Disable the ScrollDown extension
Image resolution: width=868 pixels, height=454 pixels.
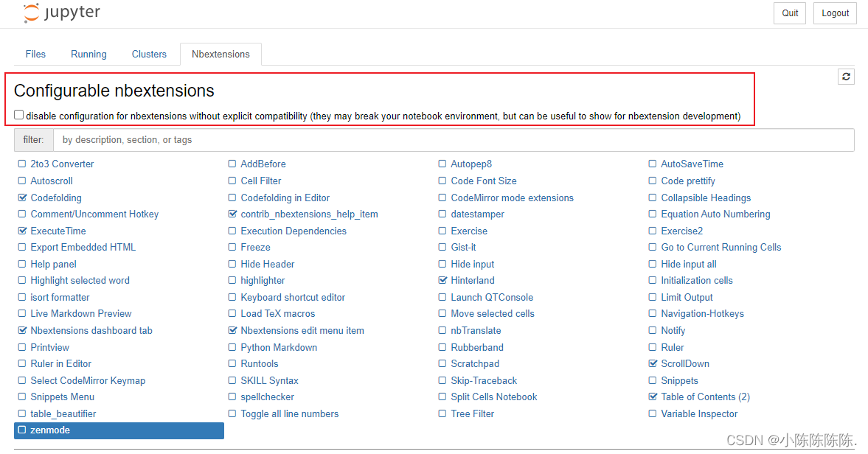(x=652, y=363)
